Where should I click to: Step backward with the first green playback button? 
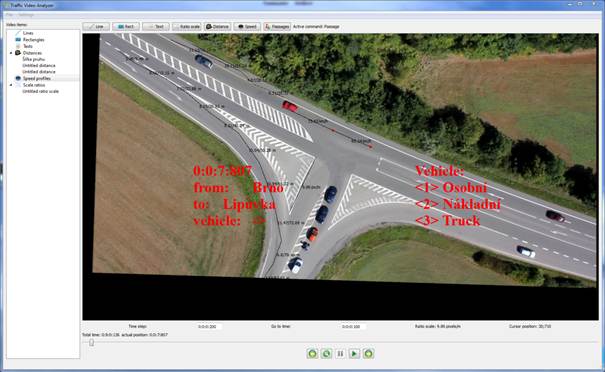[x=313, y=353]
